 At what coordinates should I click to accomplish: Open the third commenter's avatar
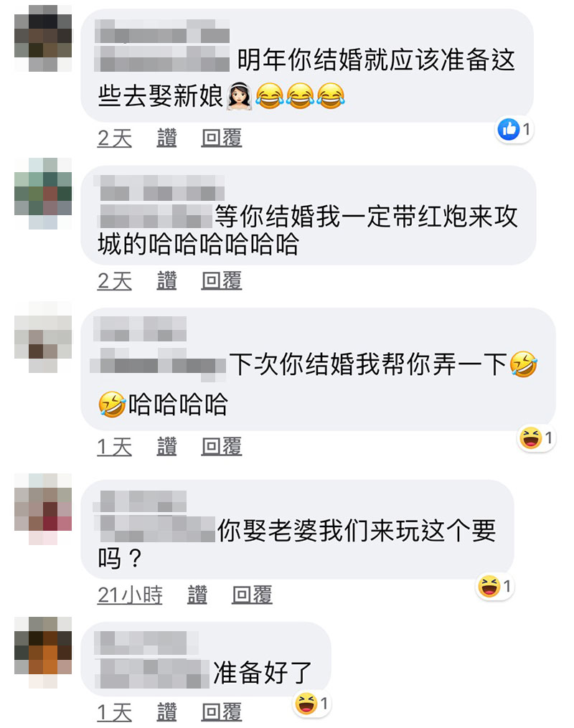pyautogui.click(x=43, y=337)
